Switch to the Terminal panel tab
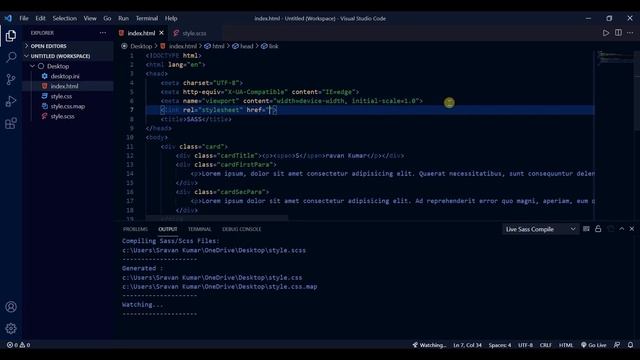The height and width of the screenshot is (360, 640). click(x=200, y=229)
